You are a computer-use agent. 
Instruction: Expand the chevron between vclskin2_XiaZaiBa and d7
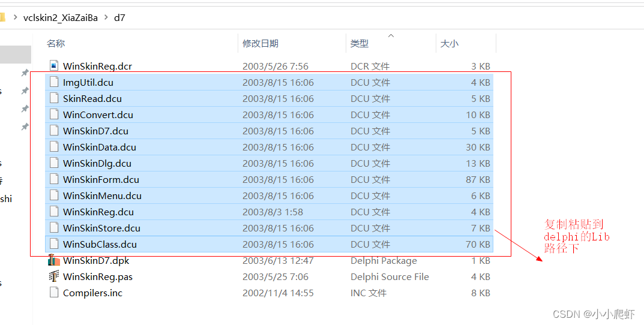click(x=106, y=17)
